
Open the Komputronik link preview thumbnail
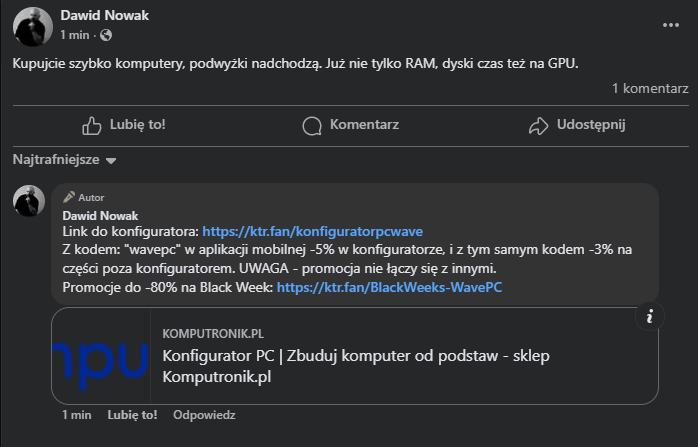[101, 356]
